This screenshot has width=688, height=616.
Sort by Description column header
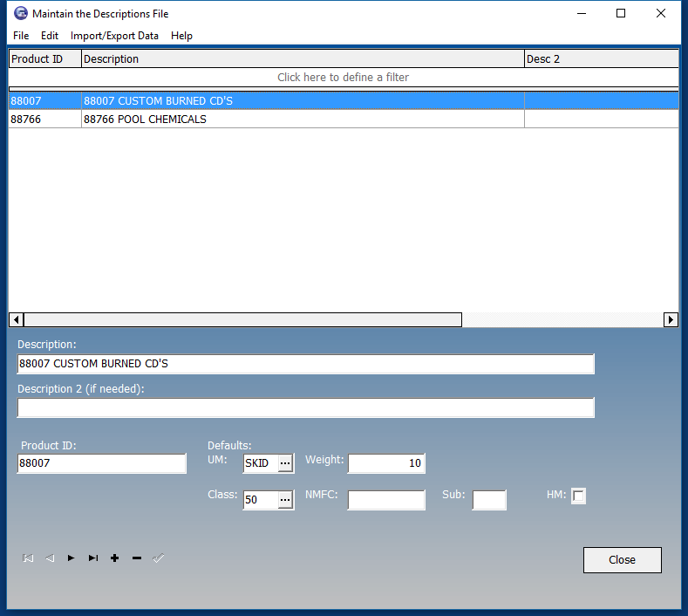pos(303,58)
